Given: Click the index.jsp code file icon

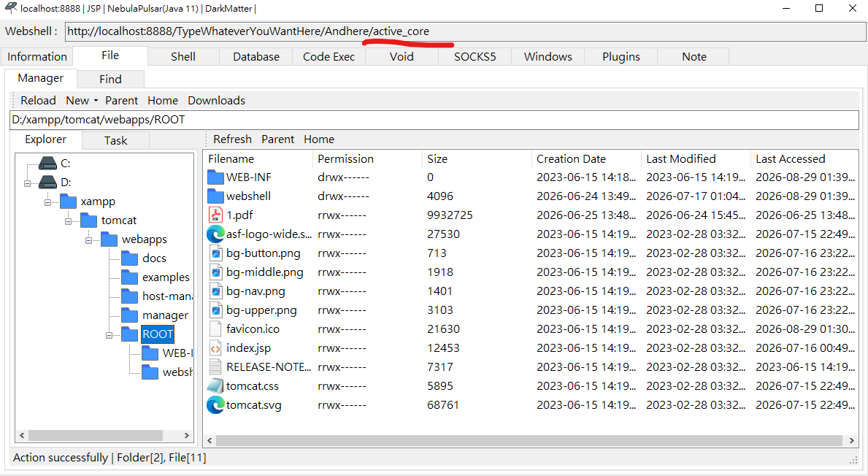Looking at the screenshot, I should [215, 348].
